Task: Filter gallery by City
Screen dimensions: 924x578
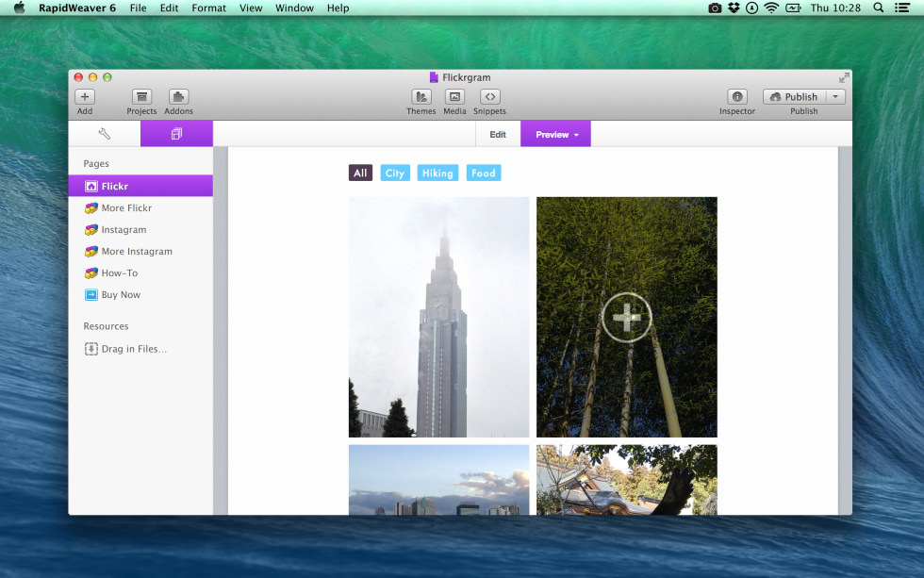Action: click(395, 173)
